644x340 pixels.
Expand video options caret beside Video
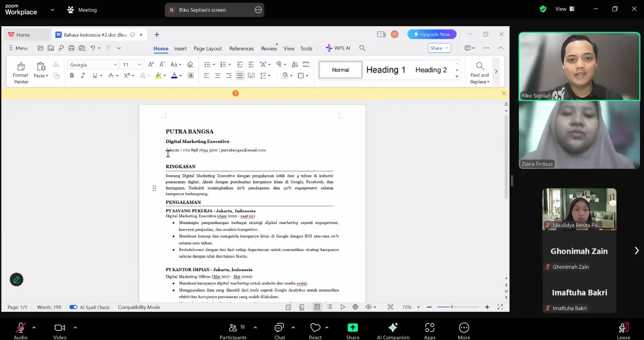[x=75, y=328]
